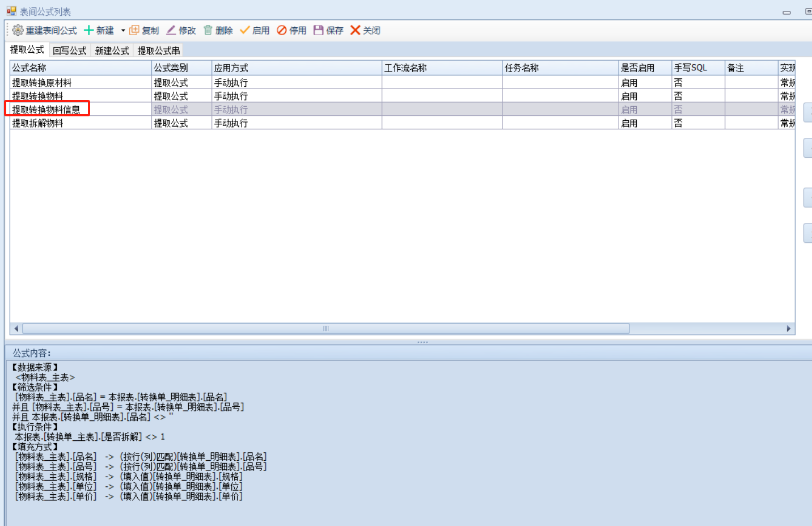The width and height of the screenshot is (812, 526).
Task: Click the 保存 floppy disk icon
Action: coord(319,30)
